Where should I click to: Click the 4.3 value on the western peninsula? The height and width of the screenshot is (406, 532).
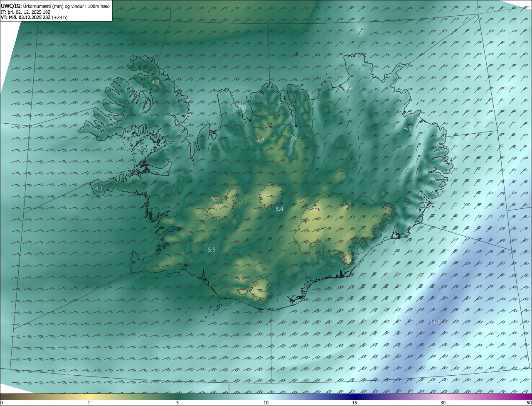[99, 188]
